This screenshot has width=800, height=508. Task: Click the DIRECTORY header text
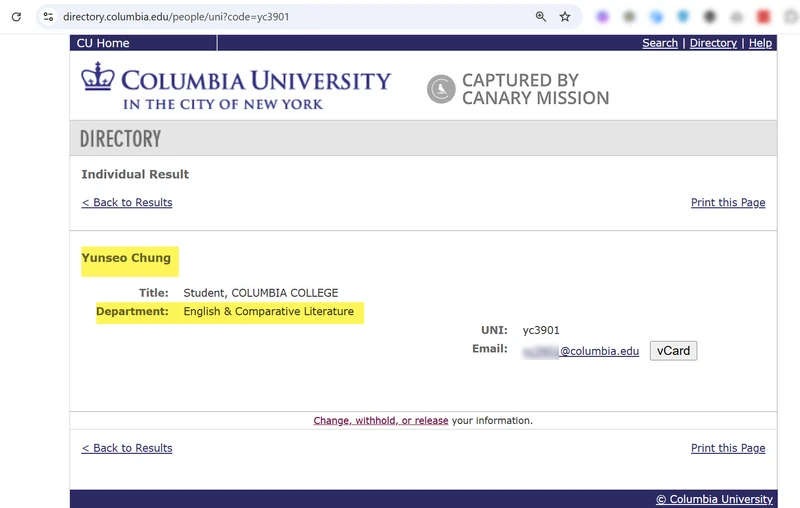click(120, 139)
